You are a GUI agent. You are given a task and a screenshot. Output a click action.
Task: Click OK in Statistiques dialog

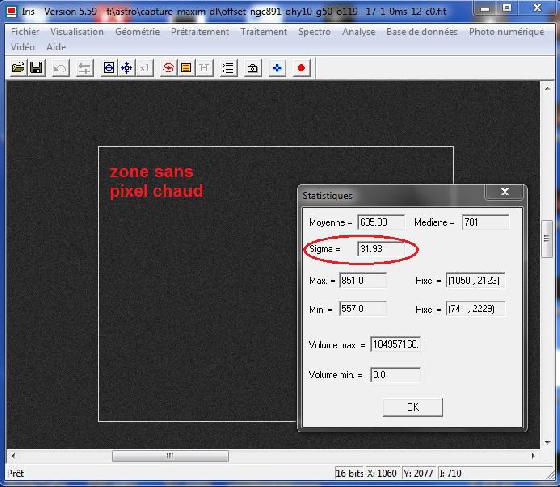click(x=413, y=407)
